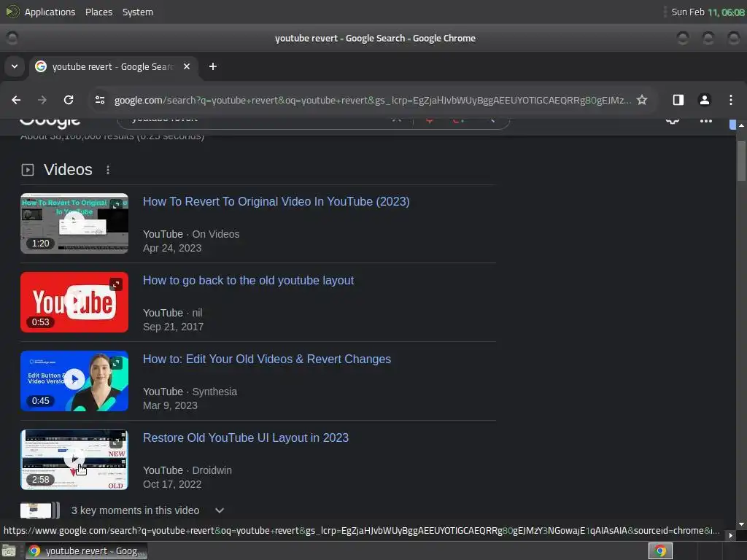747x560 pixels.
Task: Click 'Oct 17, 2022' date text
Action: 172,484
